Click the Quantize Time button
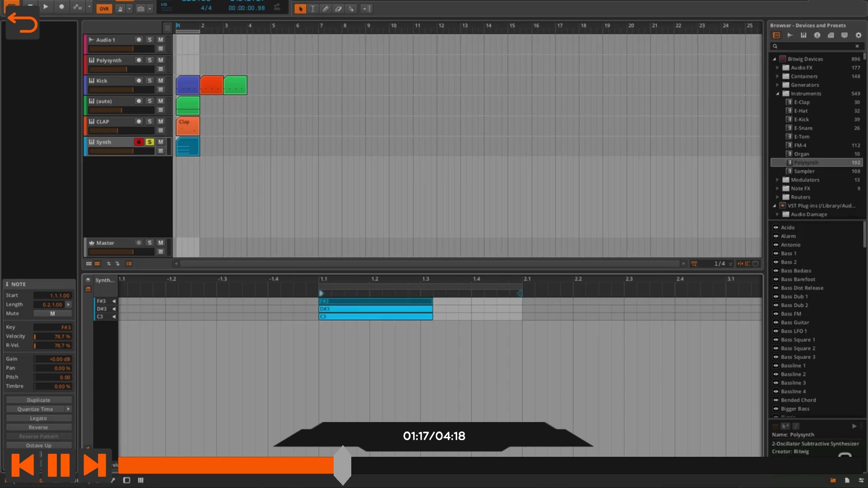The image size is (868, 488). [x=35, y=409]
